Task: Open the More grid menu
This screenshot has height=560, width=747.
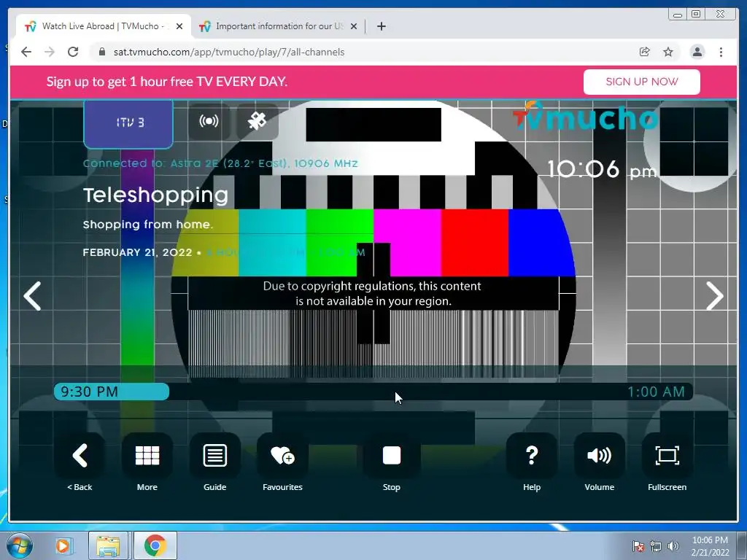Action: tap(147, 456)
